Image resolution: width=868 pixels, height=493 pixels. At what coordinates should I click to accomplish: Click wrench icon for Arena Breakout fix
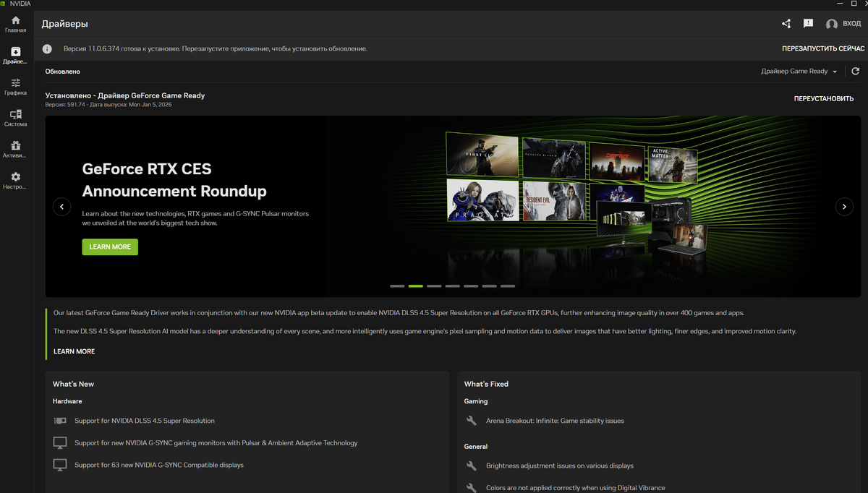click(x=472, y=421)
